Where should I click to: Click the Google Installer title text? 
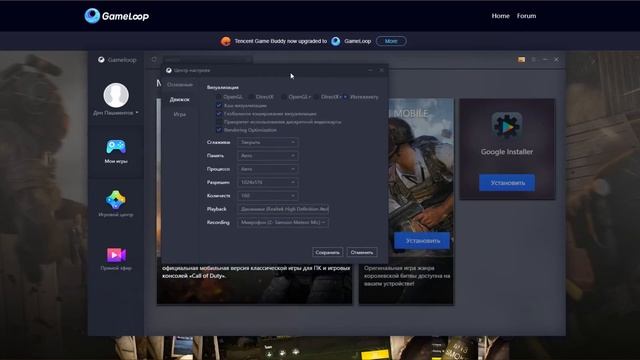(507, 152)
